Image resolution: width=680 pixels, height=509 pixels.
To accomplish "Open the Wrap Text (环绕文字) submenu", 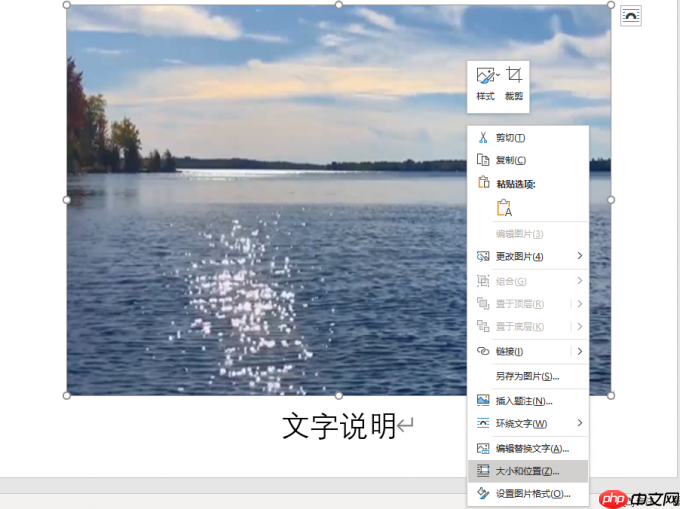I will 528,424.
